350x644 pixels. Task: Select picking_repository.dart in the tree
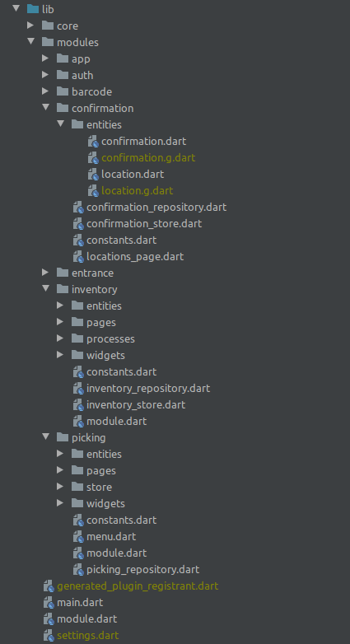click(x=143, y=570)
